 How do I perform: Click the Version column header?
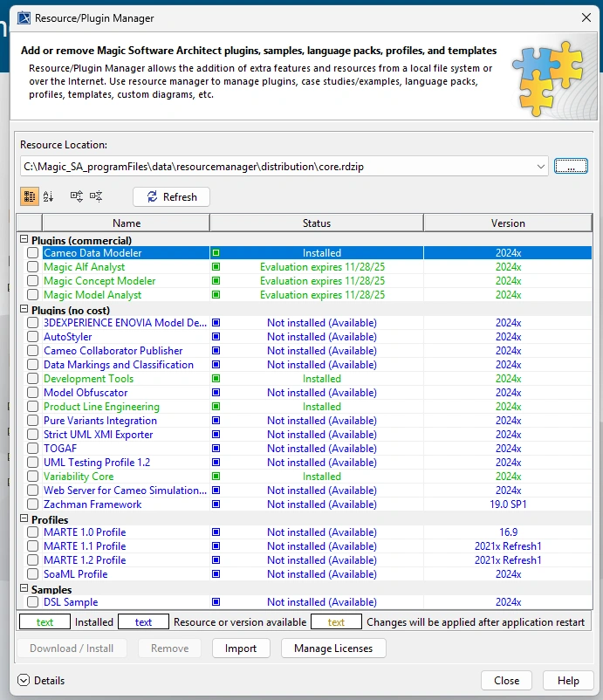point(508,223)
